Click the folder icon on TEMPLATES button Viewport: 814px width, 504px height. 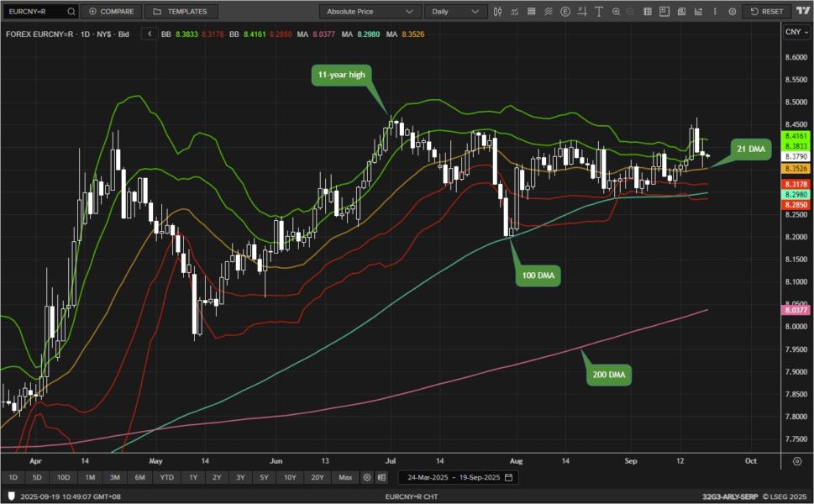click(x=157, y=12)
